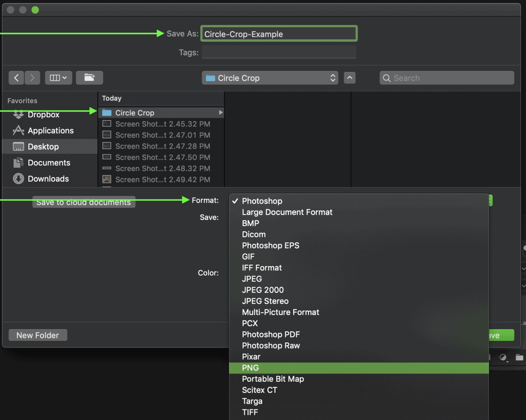Choose Portable Bit Map format
Image resolution: width=526 pixels, height=420 pixels.
coord(359,379)
